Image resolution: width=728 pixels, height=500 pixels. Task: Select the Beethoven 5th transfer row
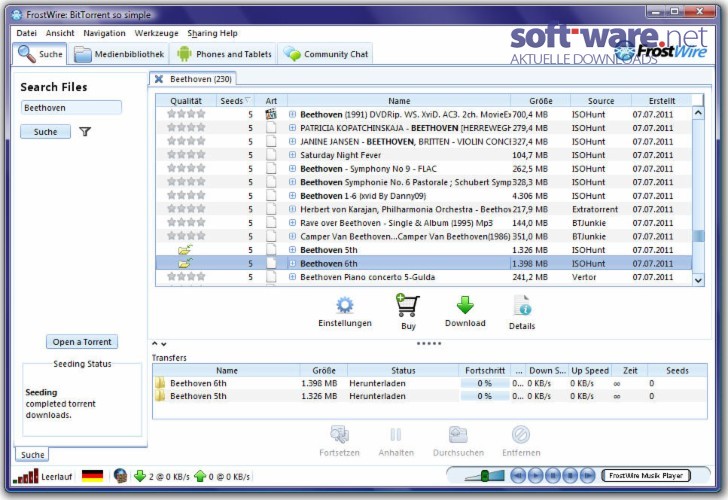429,396
